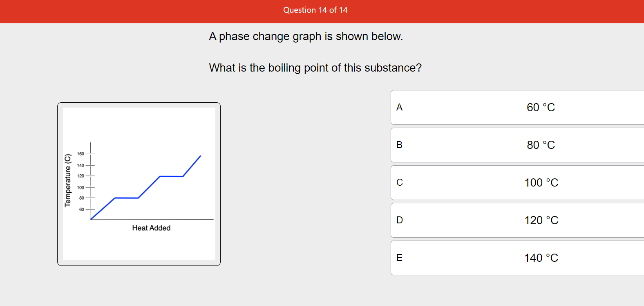Click the letter D on the fourth option
The width and height of the screenshot is (644, 306).
coord(399,220)
